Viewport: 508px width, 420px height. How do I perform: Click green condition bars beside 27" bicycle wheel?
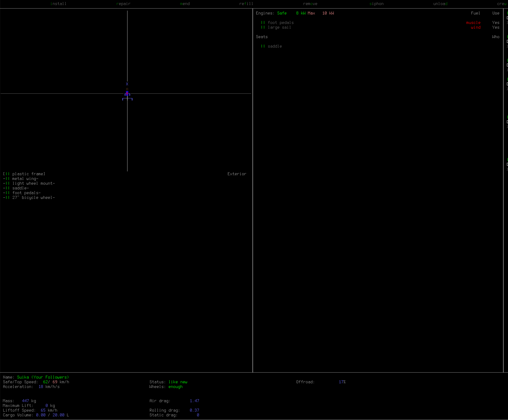[x=7, y=198]
